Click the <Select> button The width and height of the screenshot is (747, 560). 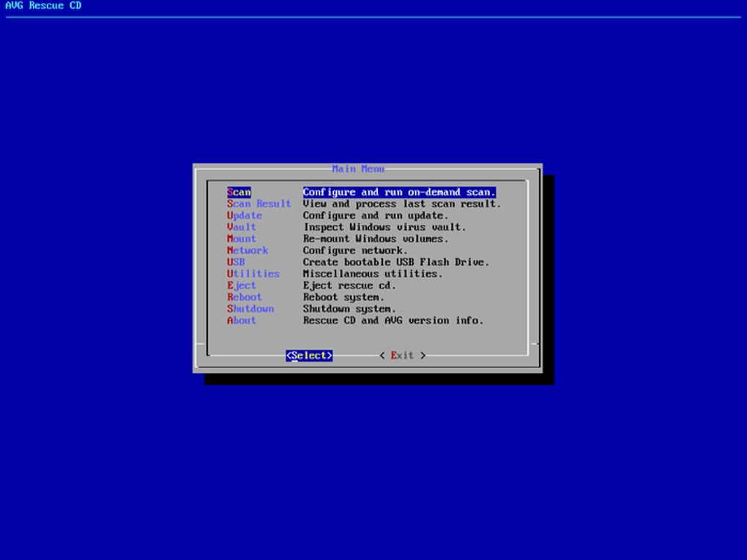pyautogui.click(x=309, y=356)
